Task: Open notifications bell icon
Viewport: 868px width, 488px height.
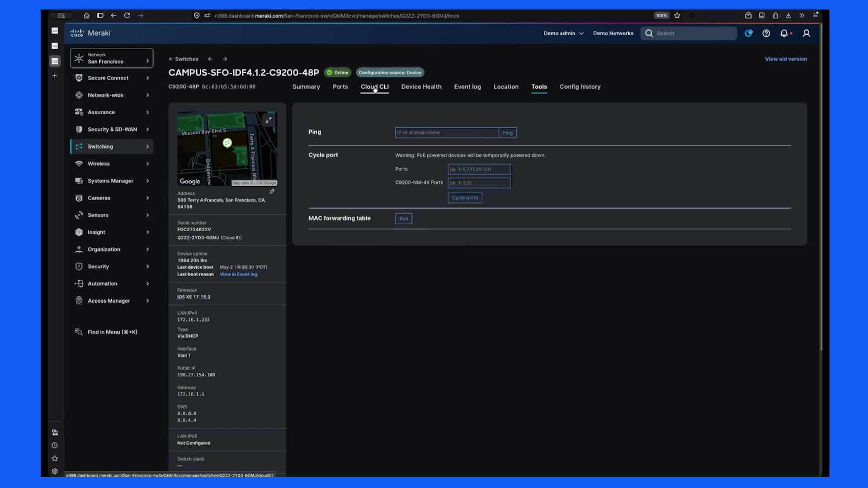Action: pos(784,33)
